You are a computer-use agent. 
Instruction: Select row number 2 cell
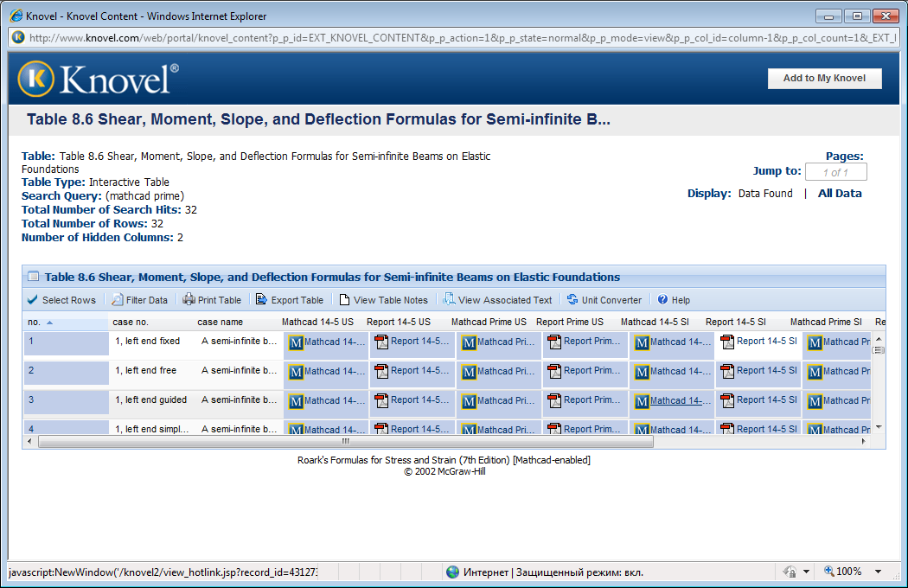point(66,373)
